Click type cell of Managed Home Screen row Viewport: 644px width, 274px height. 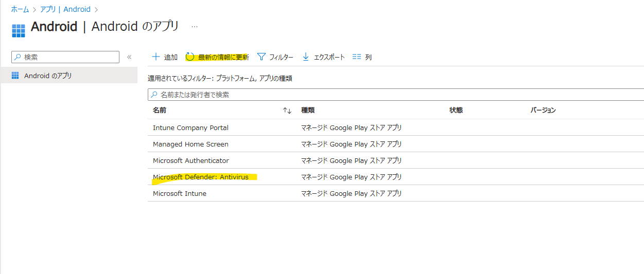351,144
